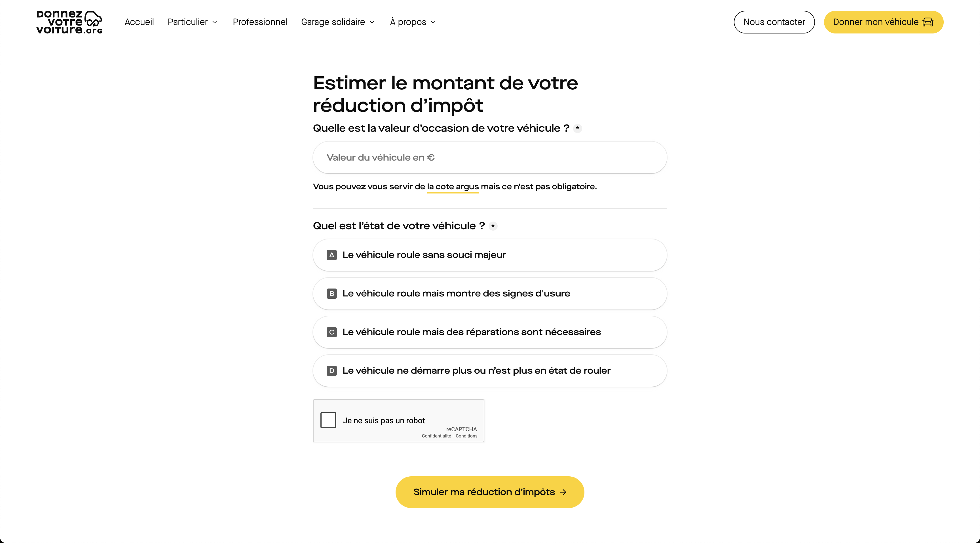Screen dimensions: 980x543
Task: Click the vehicle value input field
Action: coord(490,157)
